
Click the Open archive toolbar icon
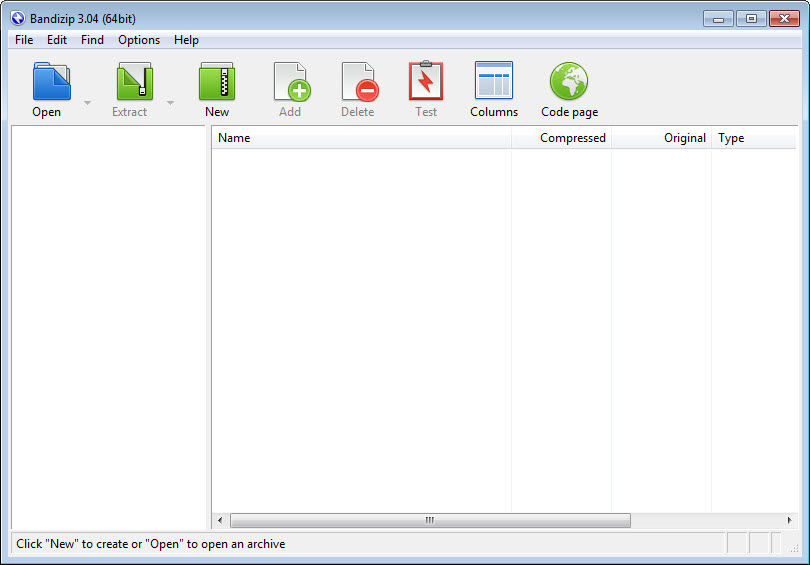(51, 82)
